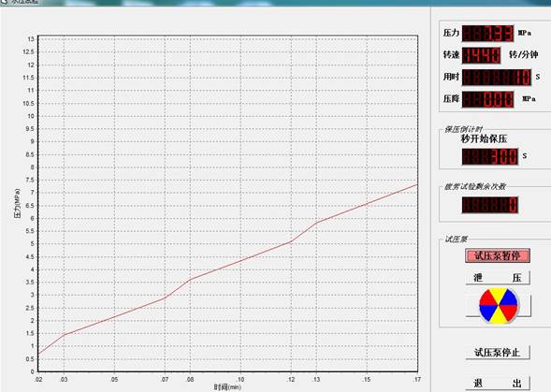Click the 秒开始保压 label text
The height and width of the screenshot is (392, 551).
[x=484, y=138]
